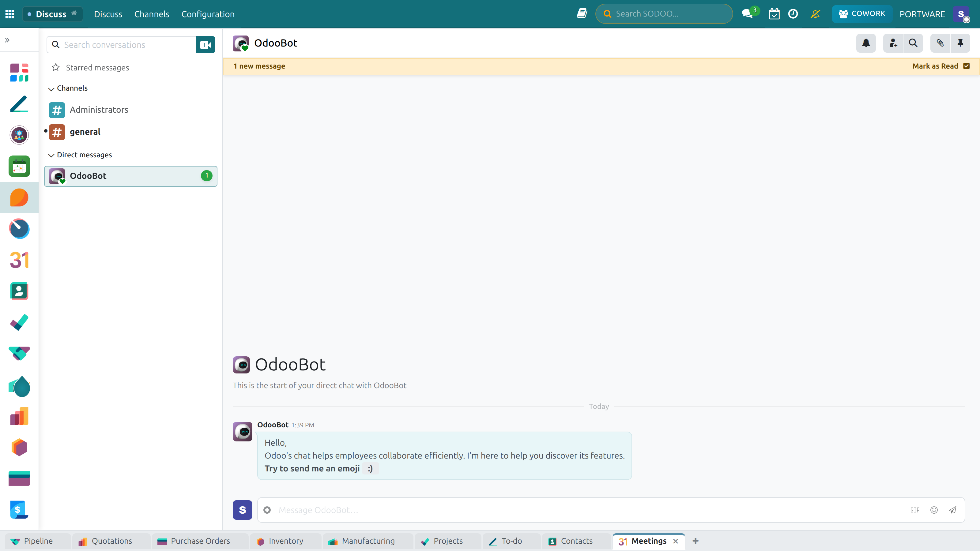Click the Discuss home button in top bar

coord(52,14)
